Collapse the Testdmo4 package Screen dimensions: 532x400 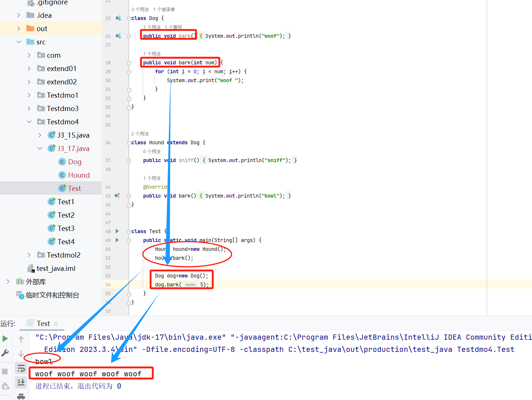click(29, 122)
